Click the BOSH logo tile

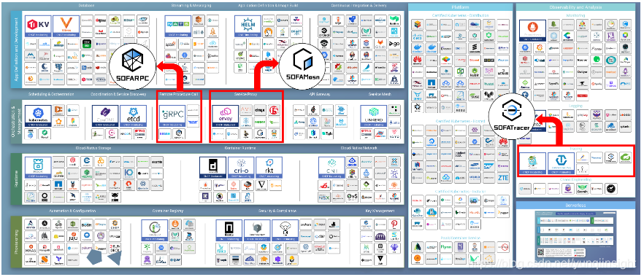click(x=86, y=225)
